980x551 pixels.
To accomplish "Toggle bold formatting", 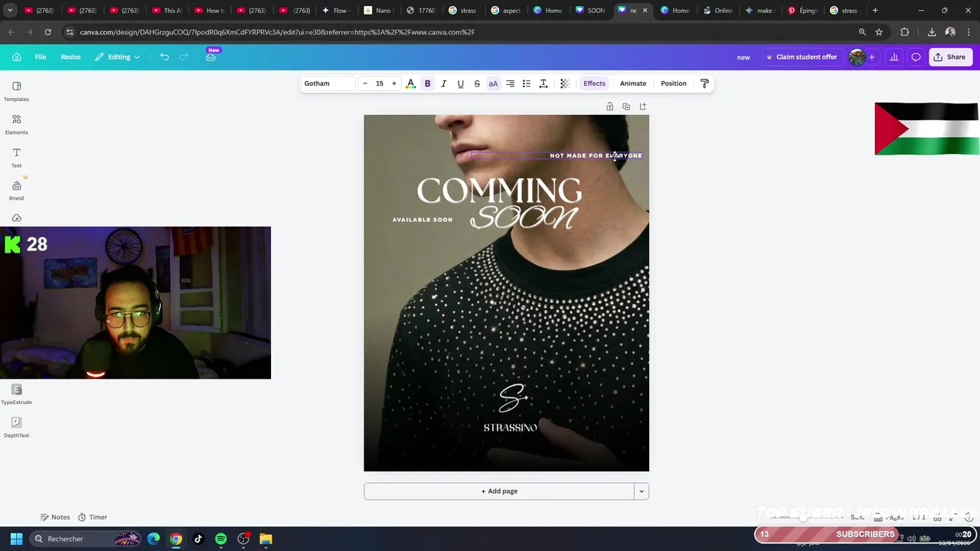I will (x=427, y=83).
